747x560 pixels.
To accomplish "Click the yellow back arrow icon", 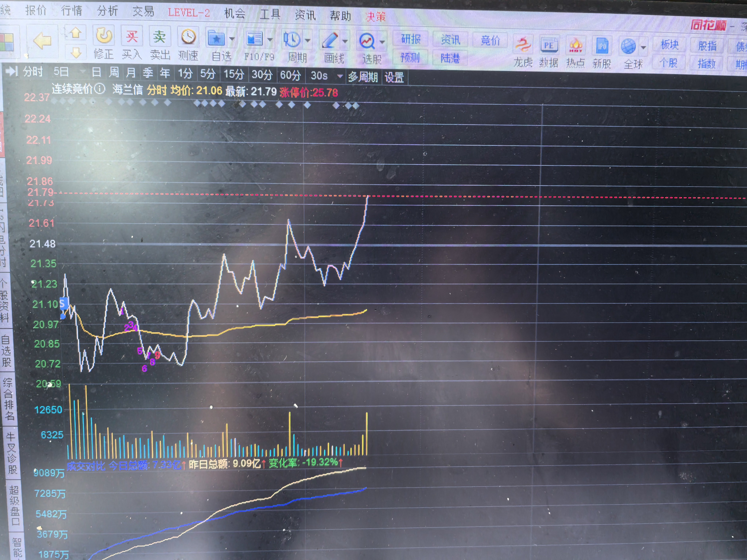I will [42, 41].
